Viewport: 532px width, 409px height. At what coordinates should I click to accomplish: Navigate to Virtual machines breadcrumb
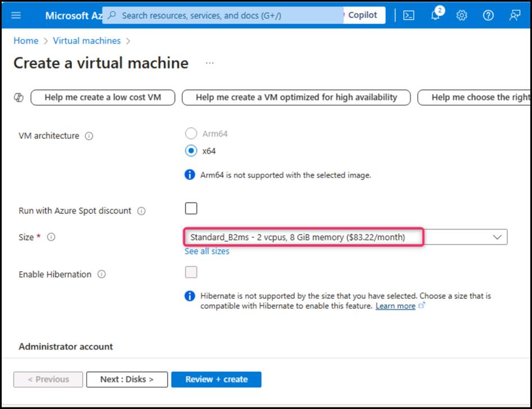(87, 41)
